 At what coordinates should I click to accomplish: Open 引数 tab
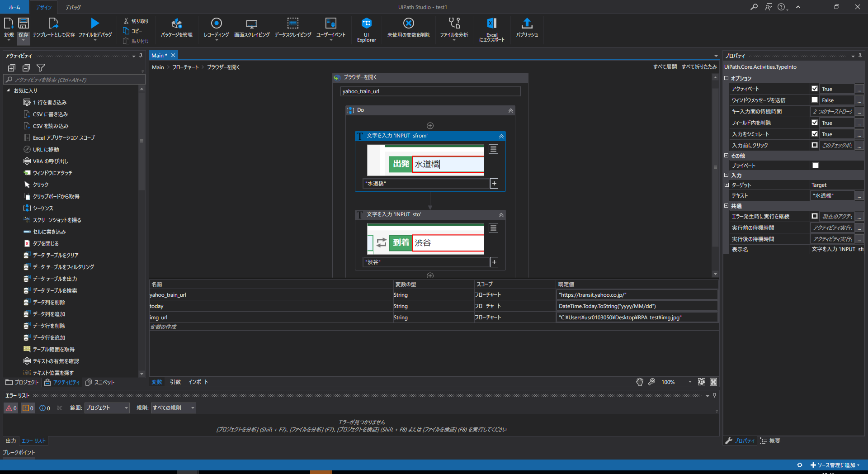point(175,382)
